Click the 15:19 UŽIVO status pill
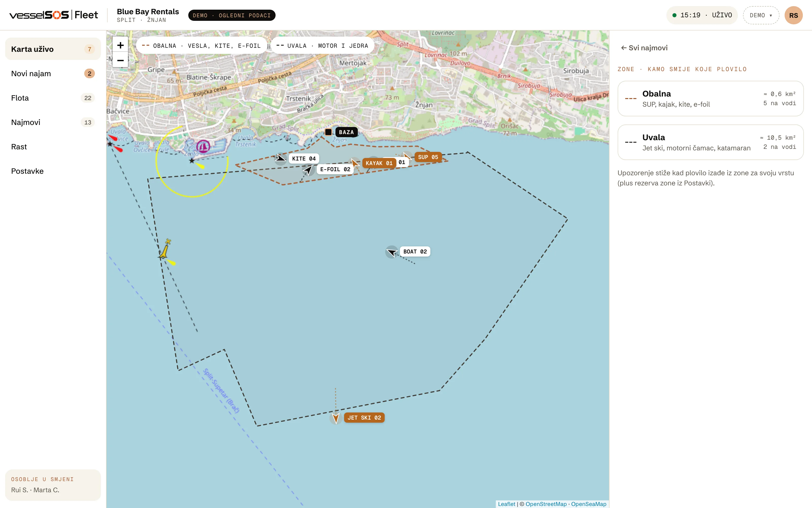This screenshot has height=508, width=812. (702, 15)
